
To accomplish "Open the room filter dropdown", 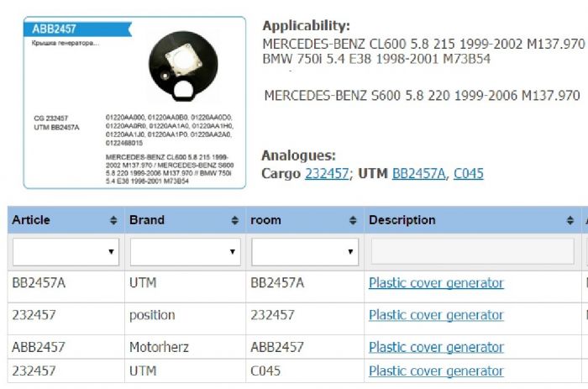I will pyautogui.click(x=305, y=252).
